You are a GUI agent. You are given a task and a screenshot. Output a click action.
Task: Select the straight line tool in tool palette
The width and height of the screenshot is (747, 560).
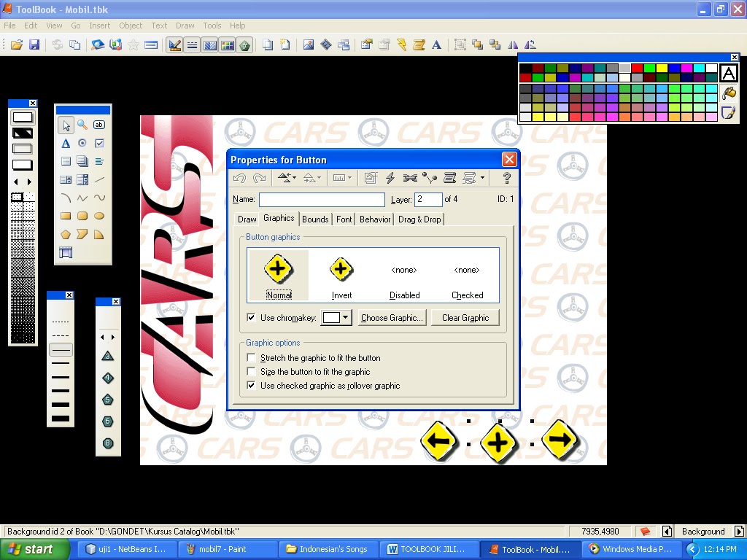(99, 179)
